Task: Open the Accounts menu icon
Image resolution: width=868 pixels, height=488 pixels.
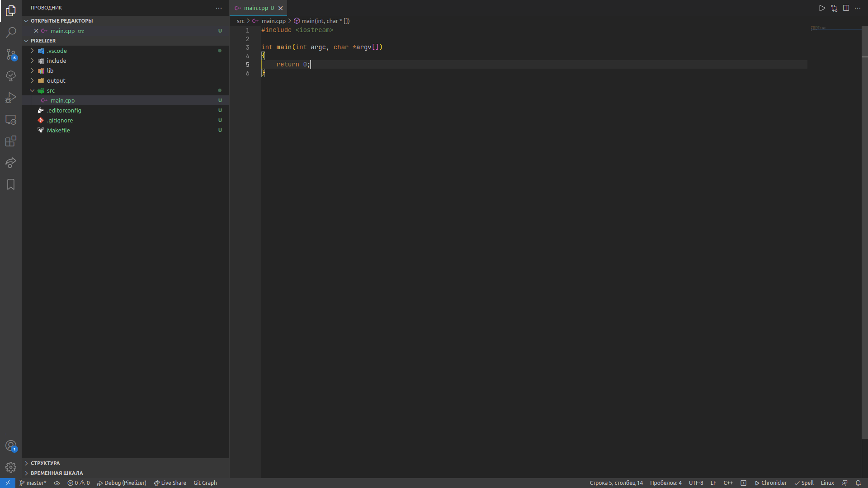Action: [11, 446]
